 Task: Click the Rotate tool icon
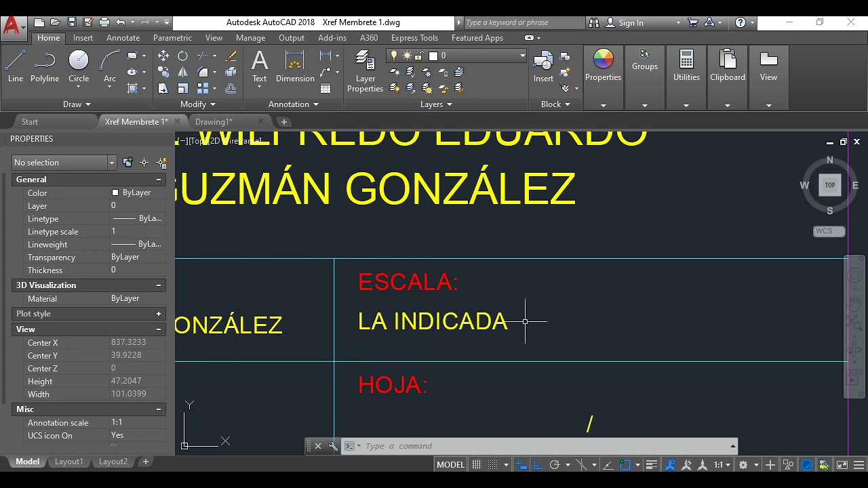(182, 56)
